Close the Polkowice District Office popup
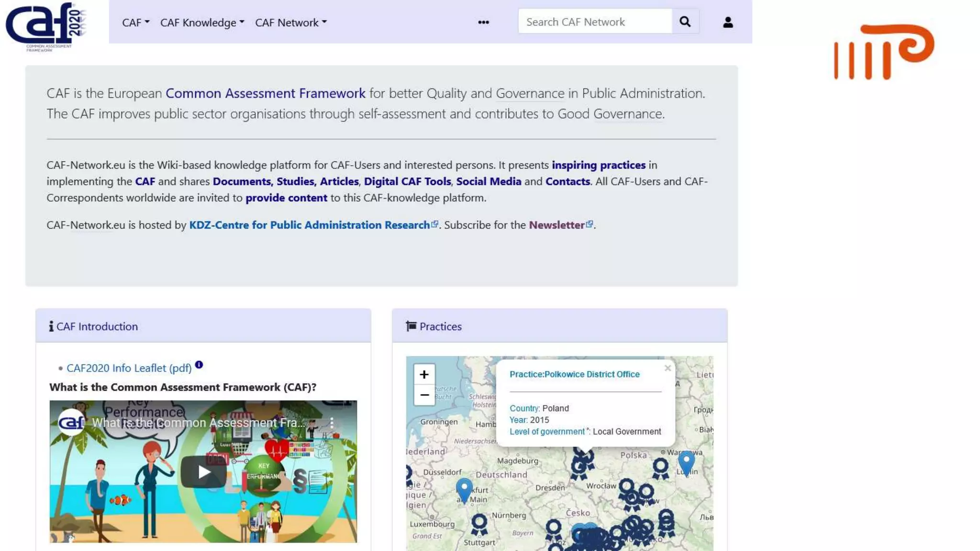This screenshot has width=980, height=551. pos(668,368)
